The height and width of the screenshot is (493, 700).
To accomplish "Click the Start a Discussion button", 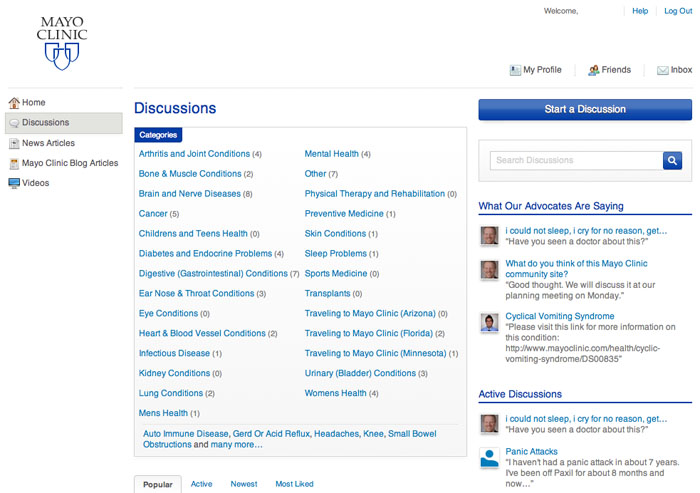I will 585,109.
